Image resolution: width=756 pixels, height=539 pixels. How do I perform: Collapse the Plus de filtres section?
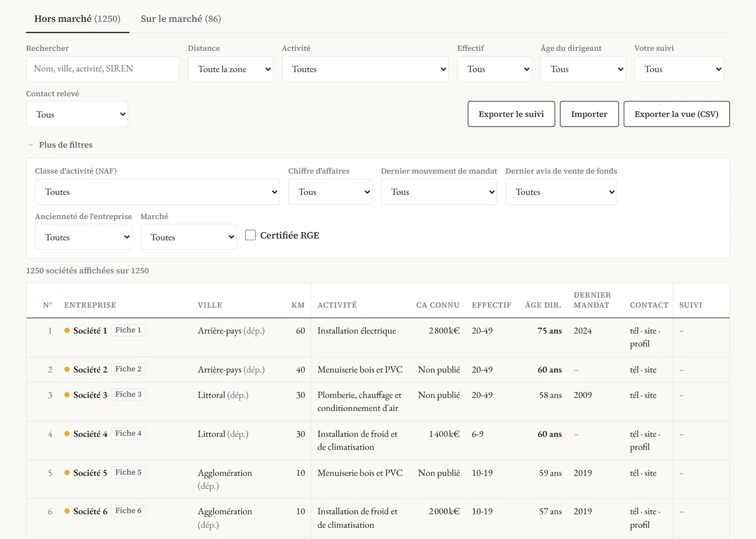[x=60, y=145]
